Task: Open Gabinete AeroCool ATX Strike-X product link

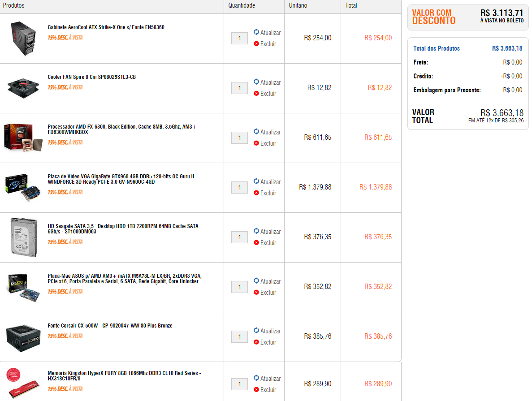Action: (106, 27)
